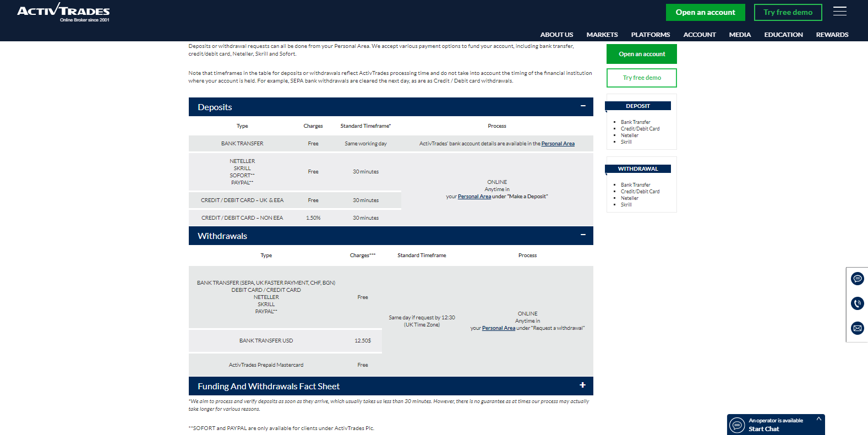Image resolution: width=868 pixels, height=435 pixels.
Task: Click the envelope email icon in side panel
Action: pos(858,328)
